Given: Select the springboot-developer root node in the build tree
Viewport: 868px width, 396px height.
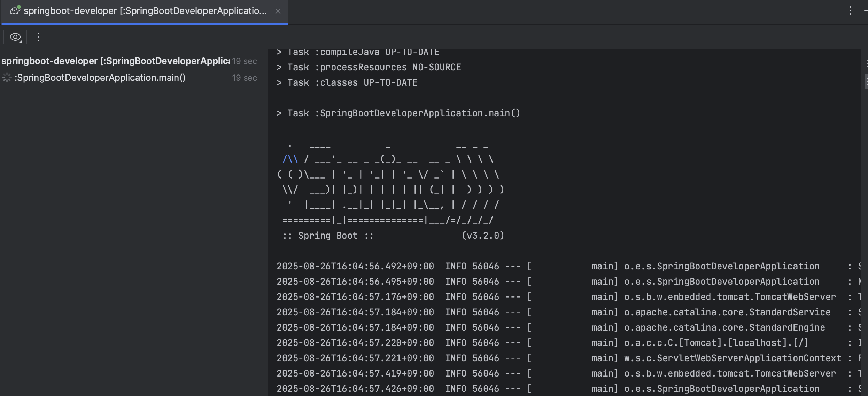Looking at the screenshot, I should coord(115,61).
